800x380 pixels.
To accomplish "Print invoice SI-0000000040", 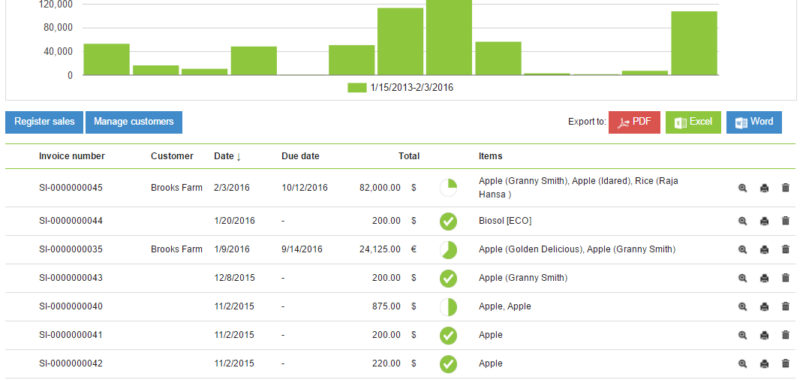I will point(764,307).
